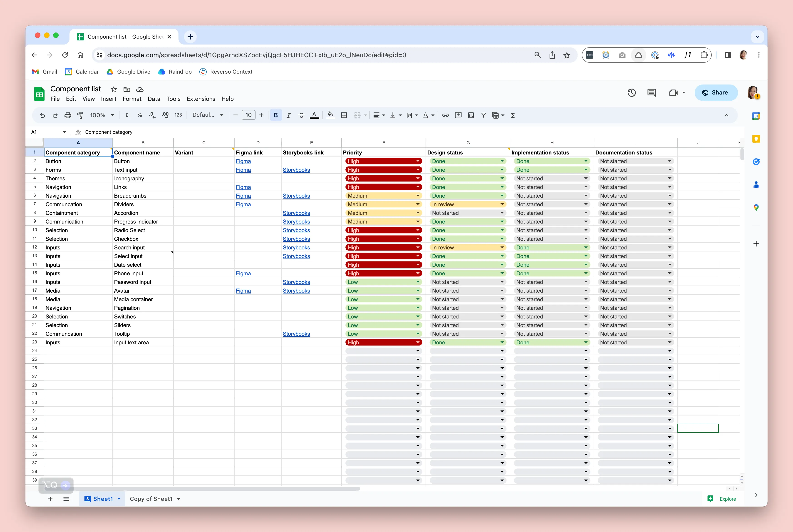The image size is (793, 532).
Task: Decrease font size minus button
Action: pos(235,115)
